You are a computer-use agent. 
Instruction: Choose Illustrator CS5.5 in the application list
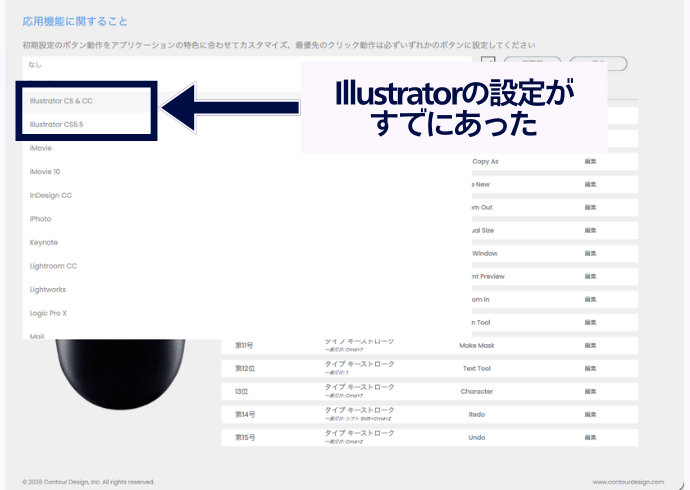pos(58,124)
